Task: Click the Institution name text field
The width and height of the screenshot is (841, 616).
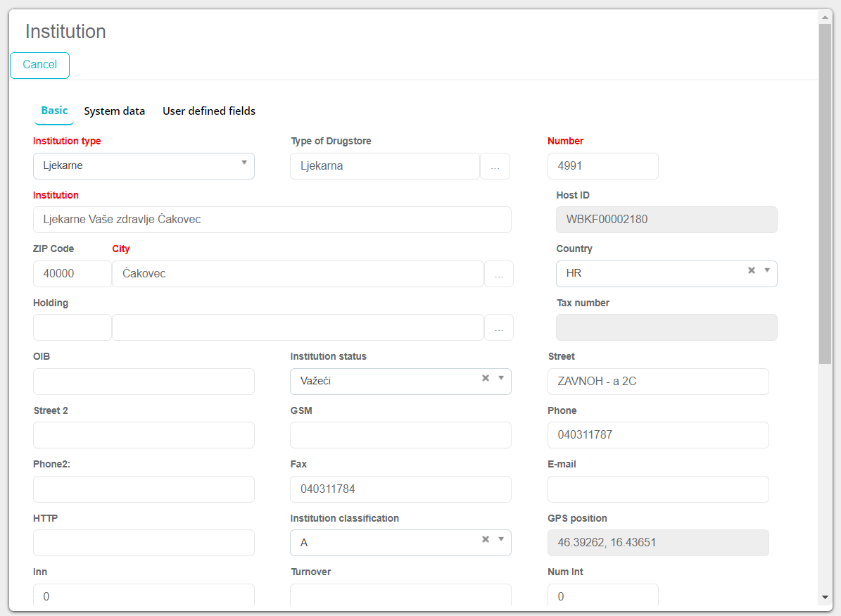Action: coord(272,220)
